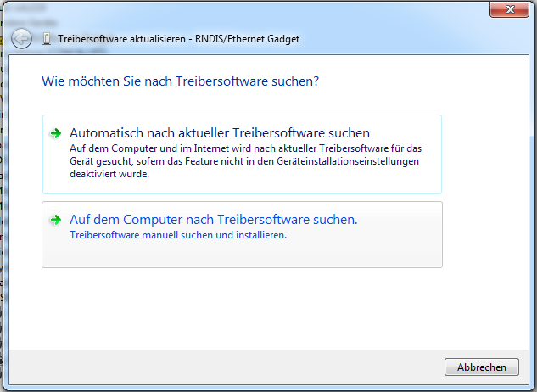
Task: Click the back arrow button in the header
Action: tap(22, 39)
